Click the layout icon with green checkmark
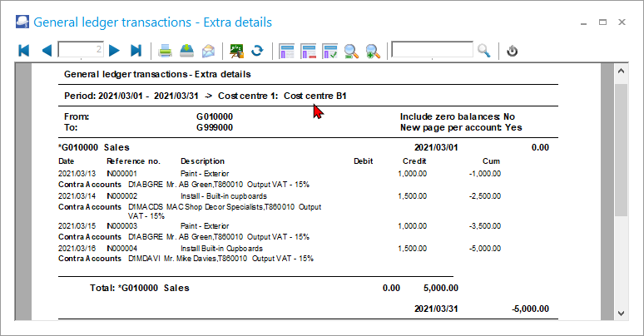The width and height of the screenshot is (644, 336). tap(329, 51)
